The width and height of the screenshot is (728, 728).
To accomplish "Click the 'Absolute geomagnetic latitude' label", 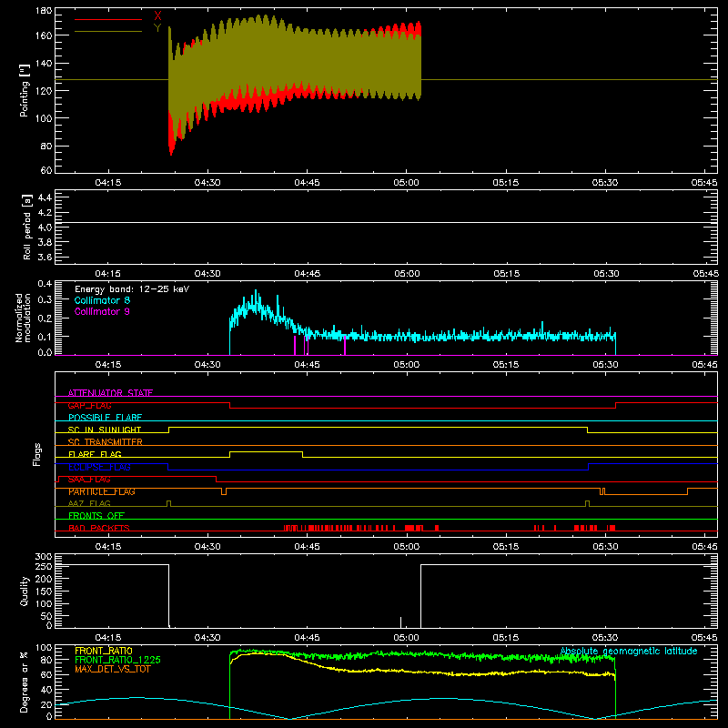I will 629,651.
